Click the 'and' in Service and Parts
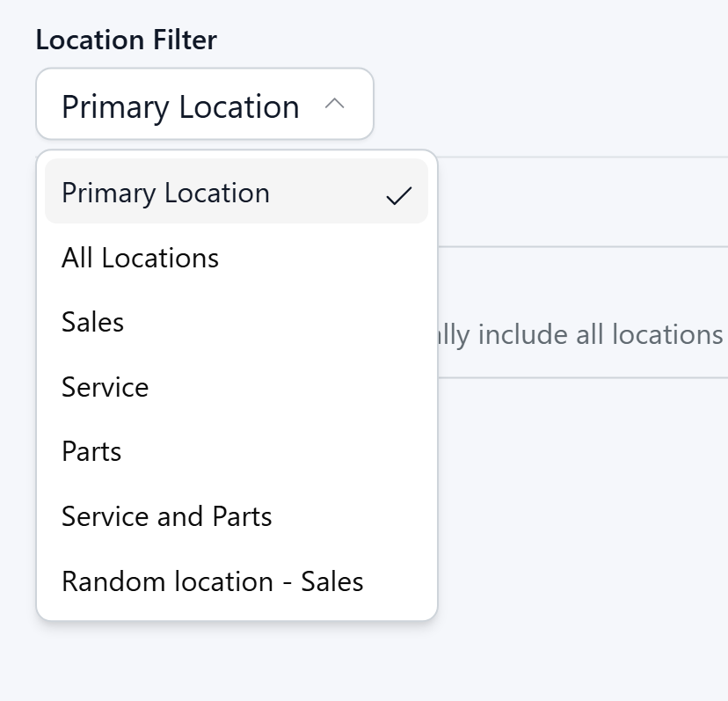This screenshot has height=701, width=728. pos(168,516)
